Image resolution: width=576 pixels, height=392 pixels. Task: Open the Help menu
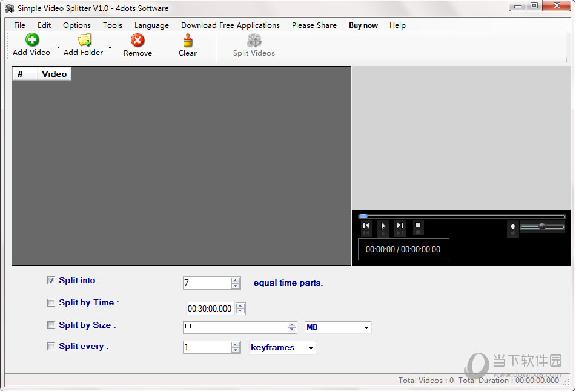[x=397, y=25]
